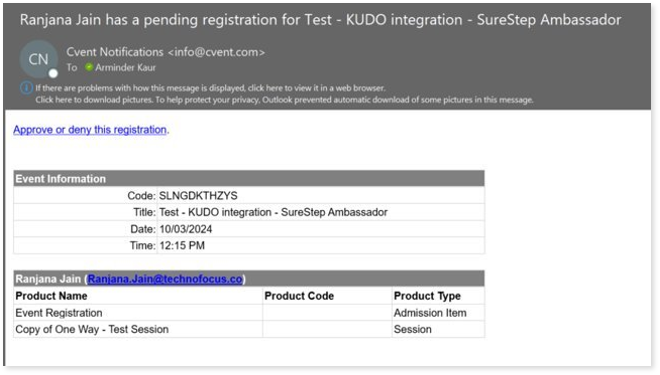The image size is (660, 375).
Task: Click the green presence icon beside Arminder Kaur
Action: 88,67
